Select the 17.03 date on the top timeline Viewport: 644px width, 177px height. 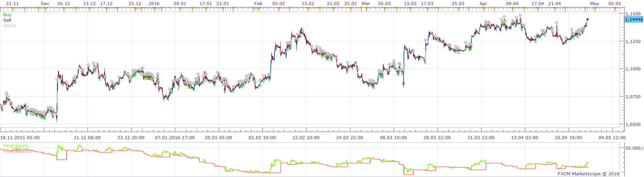(x=427, y=4)
